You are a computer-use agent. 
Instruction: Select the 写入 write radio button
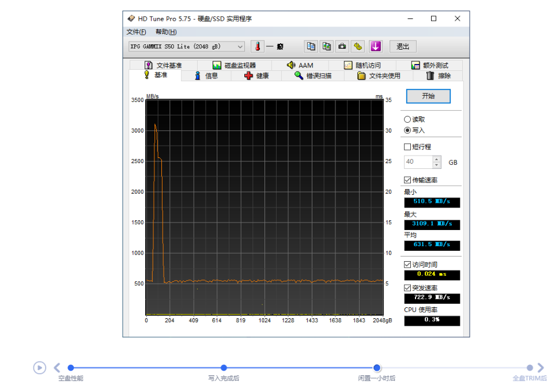click(x=407, y=130)
